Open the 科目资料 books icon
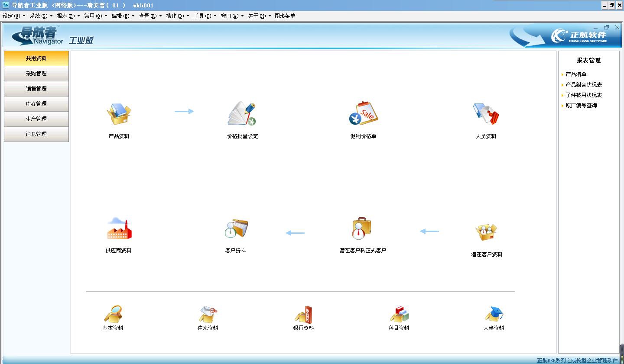Screen dimensions: 624x364 [x=399, y=314]
